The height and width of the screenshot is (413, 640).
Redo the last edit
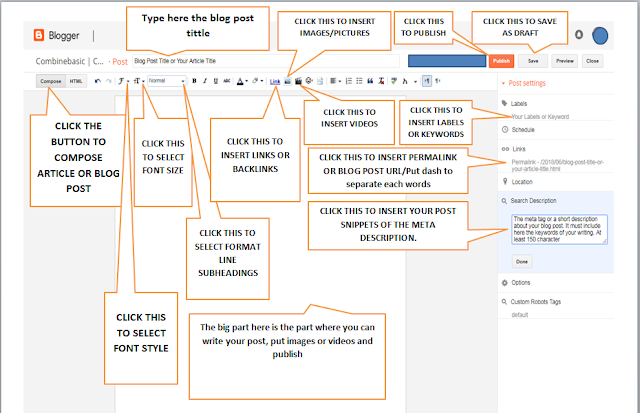[x=108, y=81]
